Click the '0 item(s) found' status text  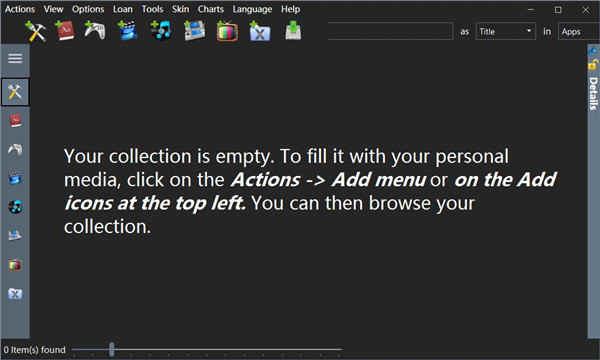coord(34,350)
